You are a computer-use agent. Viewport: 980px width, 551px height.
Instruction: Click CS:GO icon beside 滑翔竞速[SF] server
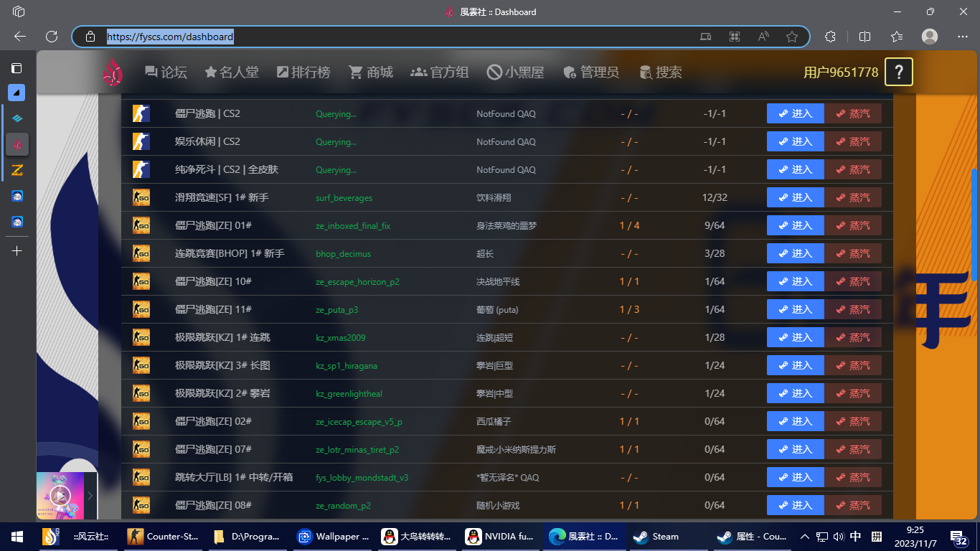pos(141,197)
